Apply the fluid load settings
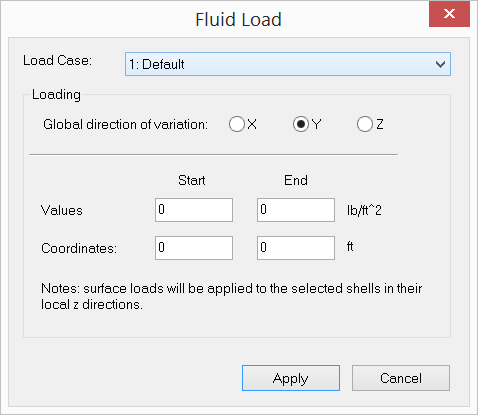478x415 pixels. coord(291,378)
